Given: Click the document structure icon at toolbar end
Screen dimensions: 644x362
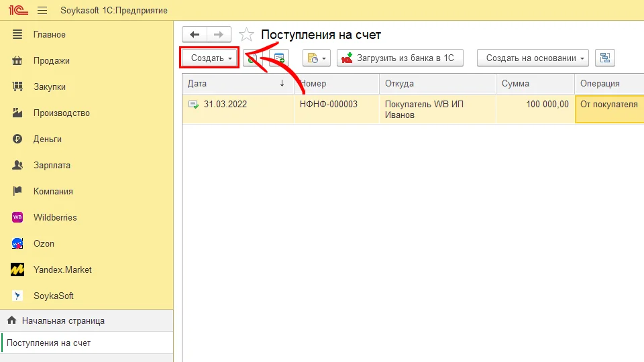Looking at the screenshot, I should [605, 58].
